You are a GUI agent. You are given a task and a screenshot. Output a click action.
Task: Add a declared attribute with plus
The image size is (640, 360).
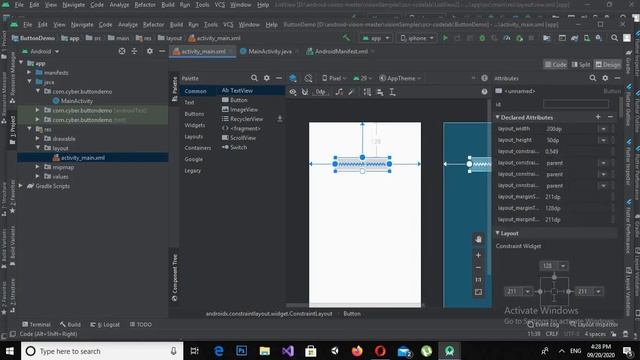(598, 117)
